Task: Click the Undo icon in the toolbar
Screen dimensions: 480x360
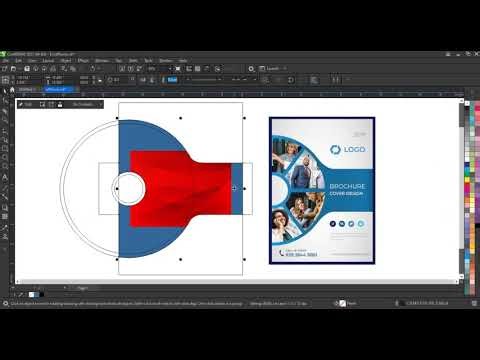Action: 92,69
